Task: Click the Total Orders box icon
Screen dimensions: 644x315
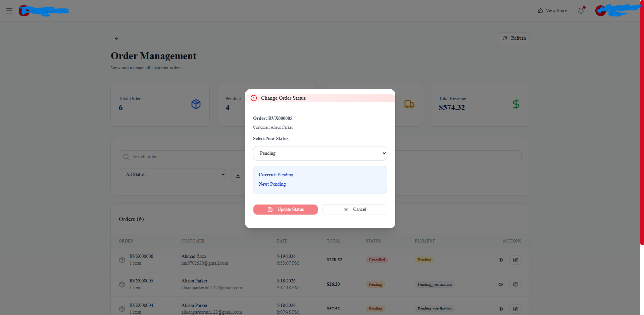Action: pos(196,104)
